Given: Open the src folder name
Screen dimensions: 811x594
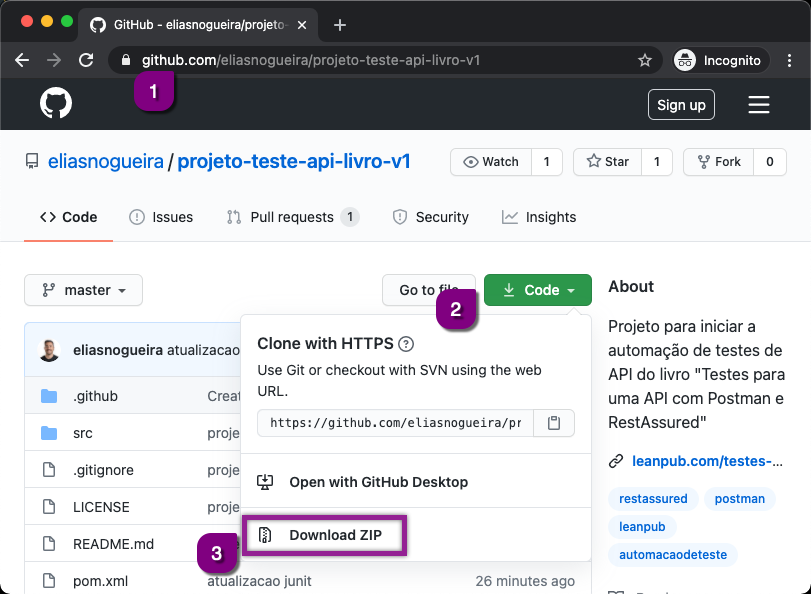Looking at the screenshot, I should 83,433.
